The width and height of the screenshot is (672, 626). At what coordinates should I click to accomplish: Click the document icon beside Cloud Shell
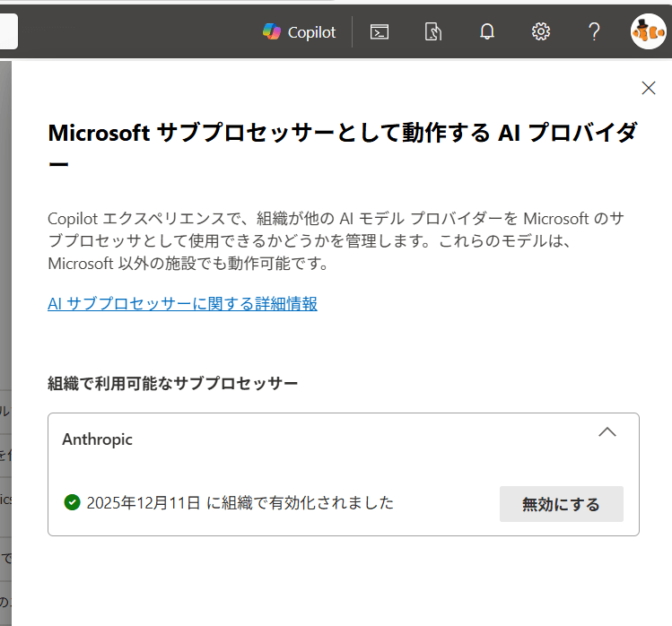coord(433,32)
